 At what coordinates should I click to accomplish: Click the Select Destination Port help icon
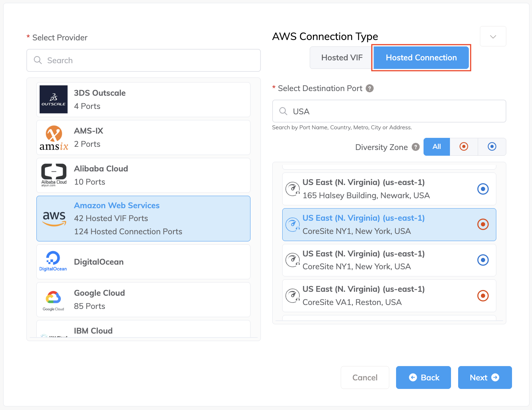370,88
